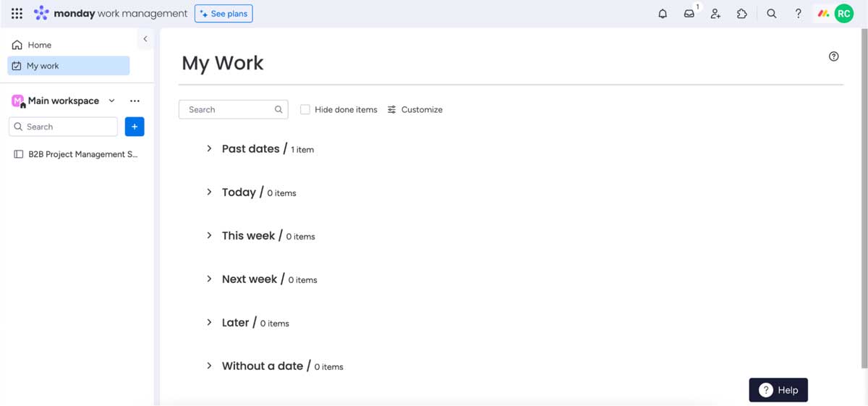Screen dimensions: 868x406
Task: Expand the Today section
Action: (x=209, y=192)
